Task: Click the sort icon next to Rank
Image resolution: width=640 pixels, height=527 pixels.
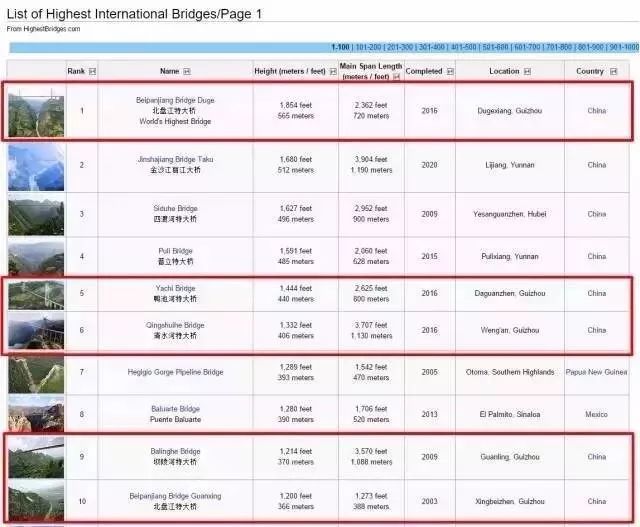Action: pos(93,72)
